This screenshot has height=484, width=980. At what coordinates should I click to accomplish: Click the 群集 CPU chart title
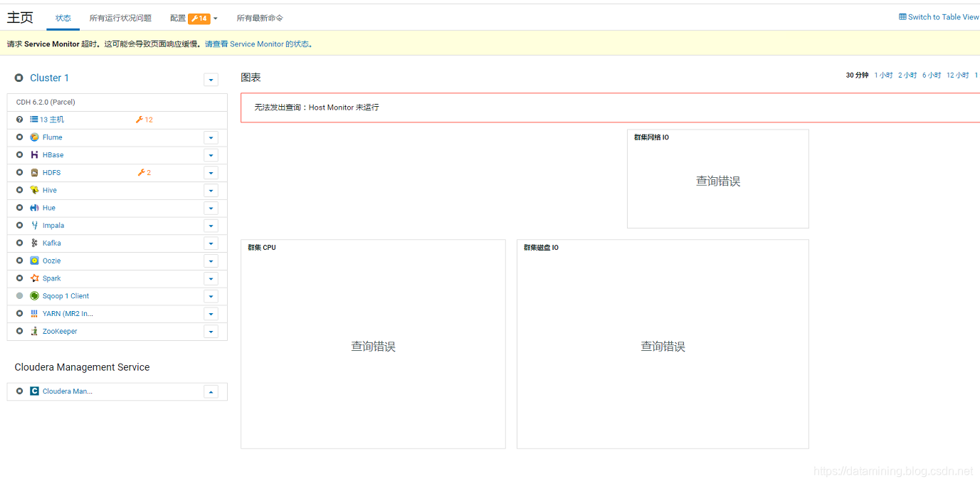pyautogui.click(x=262, y=248)
